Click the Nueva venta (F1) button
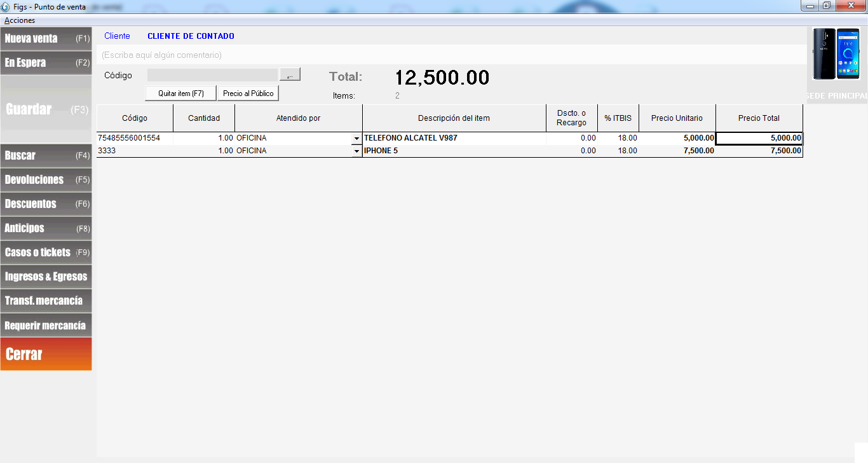 tap(46, 38)
